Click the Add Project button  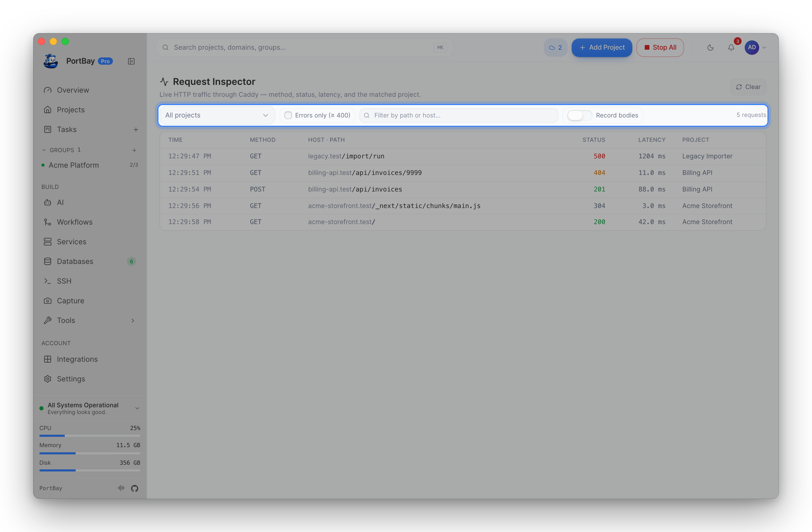click(602, 48)
